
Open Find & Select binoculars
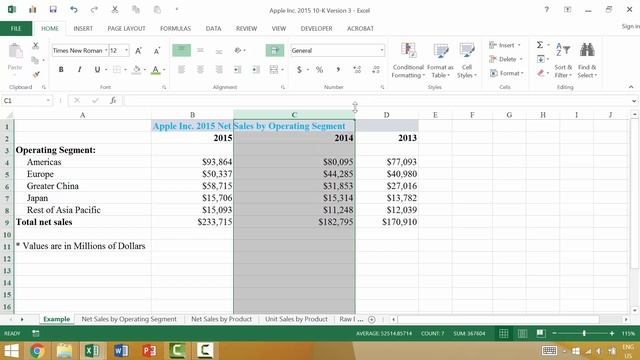click(x=587, y=60)
